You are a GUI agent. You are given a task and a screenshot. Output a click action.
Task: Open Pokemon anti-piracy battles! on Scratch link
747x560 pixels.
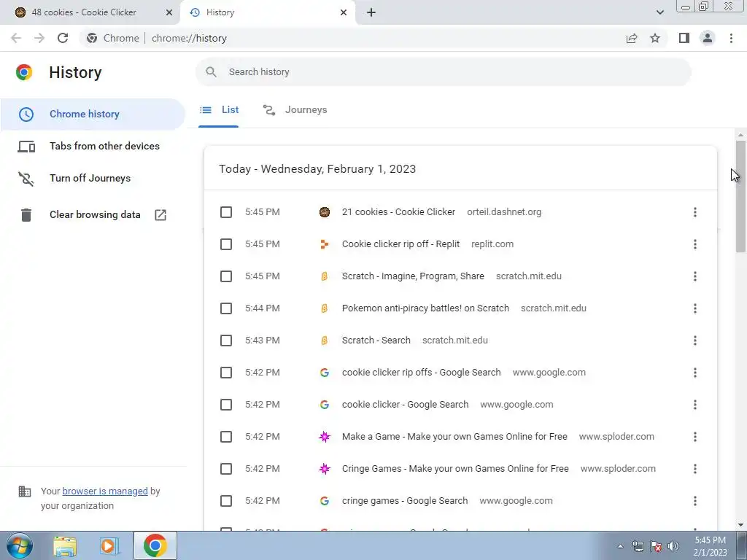(425, 308)
